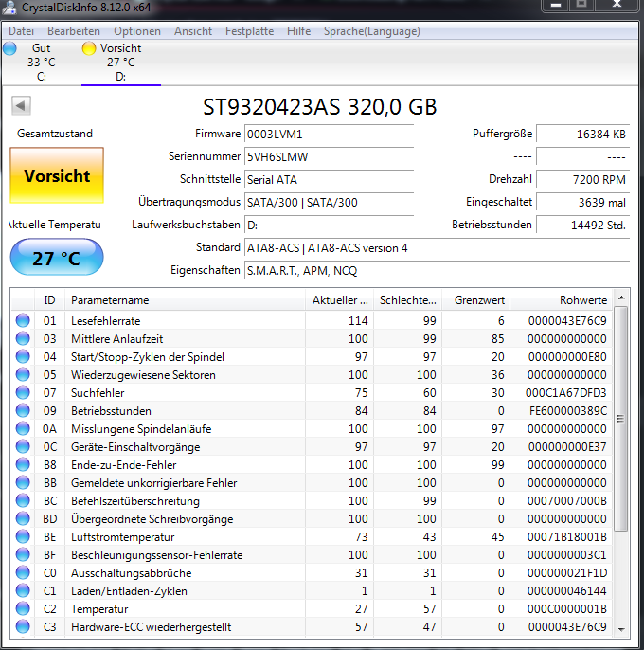Click the Aktueller column header
The image size is (644, 650).
(x=339, y=300)
